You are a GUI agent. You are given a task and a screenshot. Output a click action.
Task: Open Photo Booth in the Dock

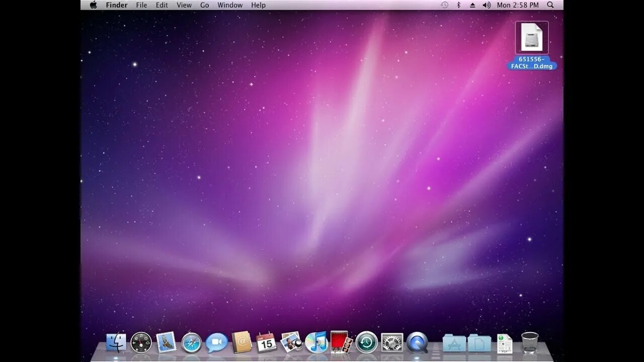pos(341,342)
